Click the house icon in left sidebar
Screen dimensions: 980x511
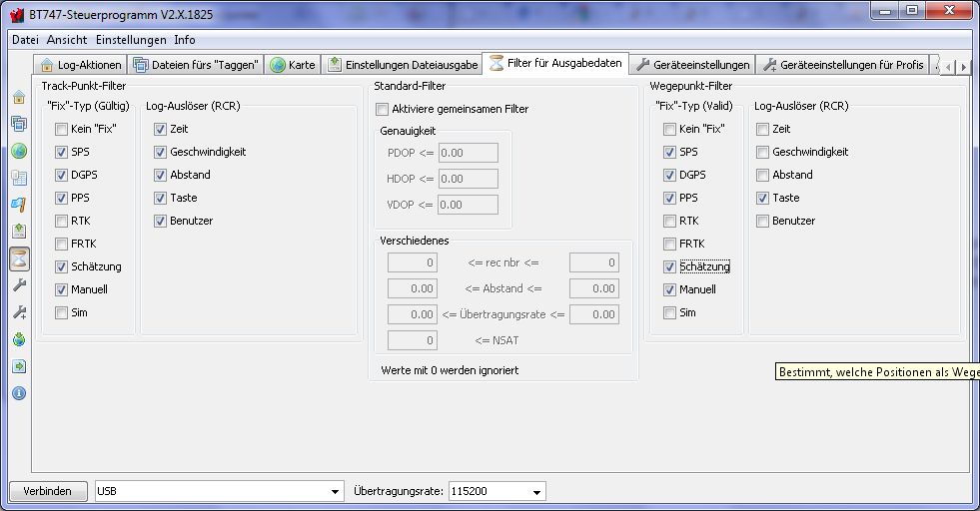[19, 97]
